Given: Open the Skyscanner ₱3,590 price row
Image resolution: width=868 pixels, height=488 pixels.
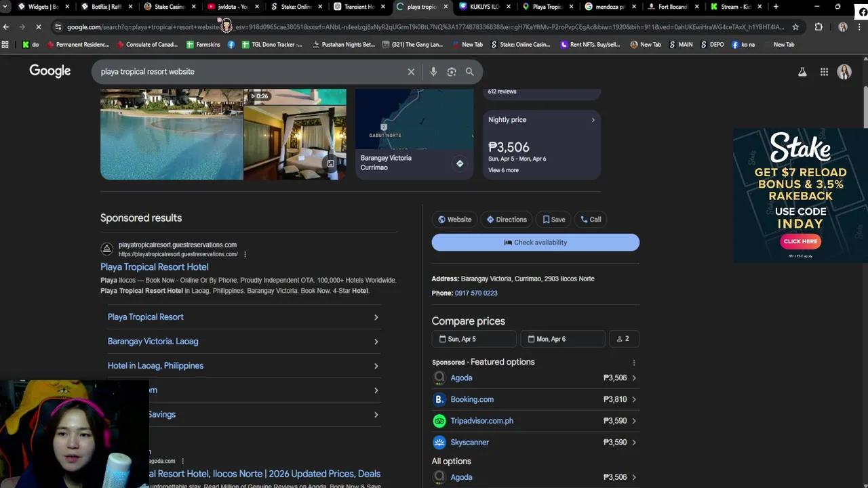Looking at the screenshot, I should pos(535,443).
